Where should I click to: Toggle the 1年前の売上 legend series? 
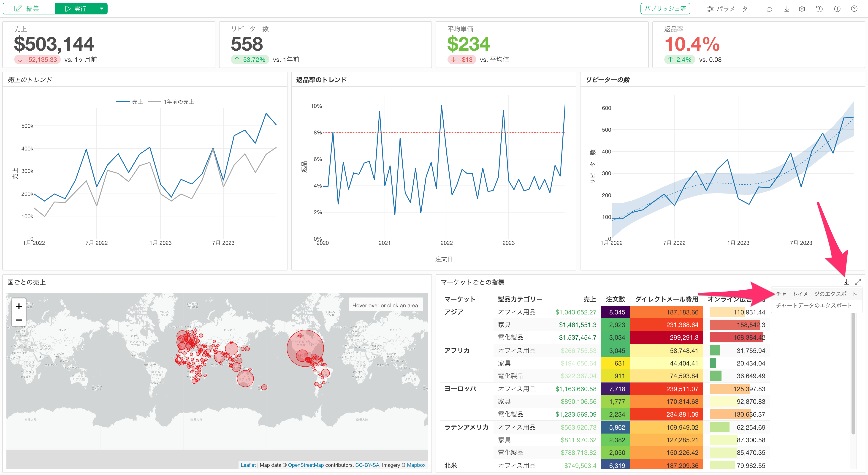(178, 102)
